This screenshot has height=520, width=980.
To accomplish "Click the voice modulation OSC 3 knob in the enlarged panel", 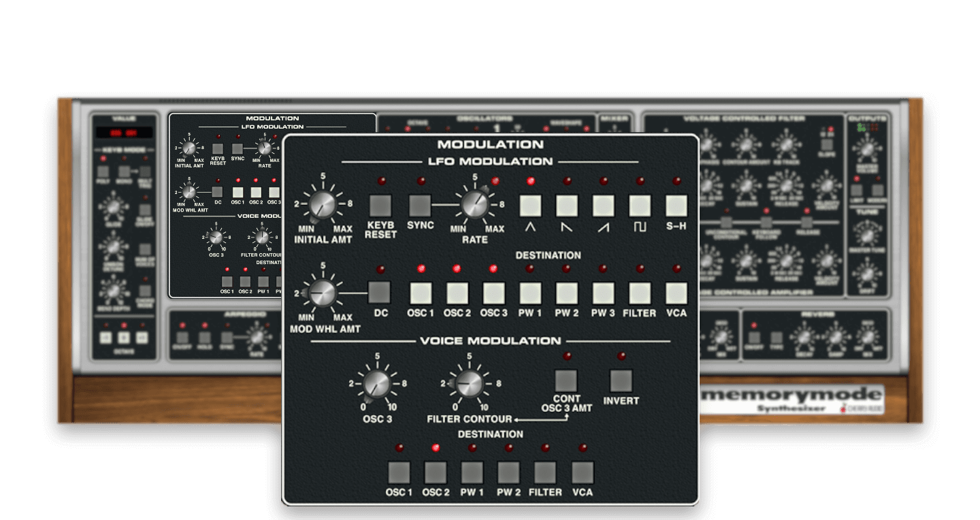I will pos(376,384).
